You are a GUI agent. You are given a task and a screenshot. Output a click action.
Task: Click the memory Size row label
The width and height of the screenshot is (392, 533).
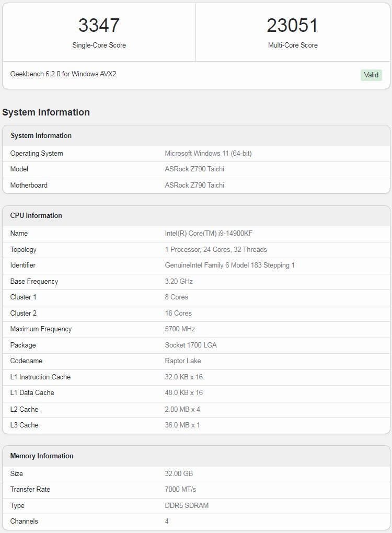pos(17,473)
